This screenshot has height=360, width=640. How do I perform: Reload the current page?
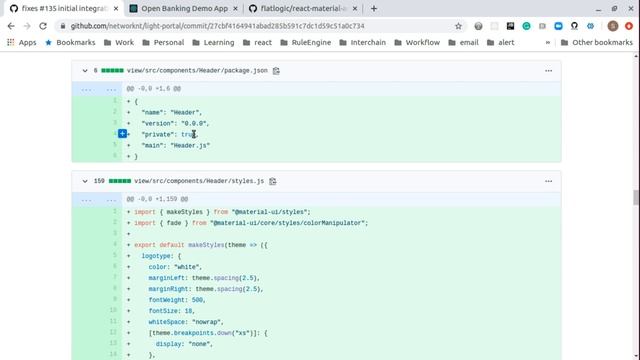(43, 26)
